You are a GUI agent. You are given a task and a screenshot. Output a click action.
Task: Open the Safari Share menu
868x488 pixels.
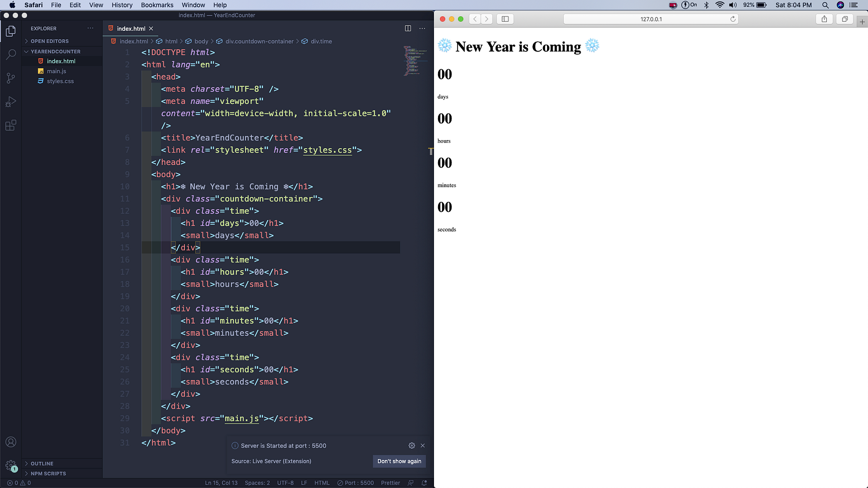pos(824,19)
